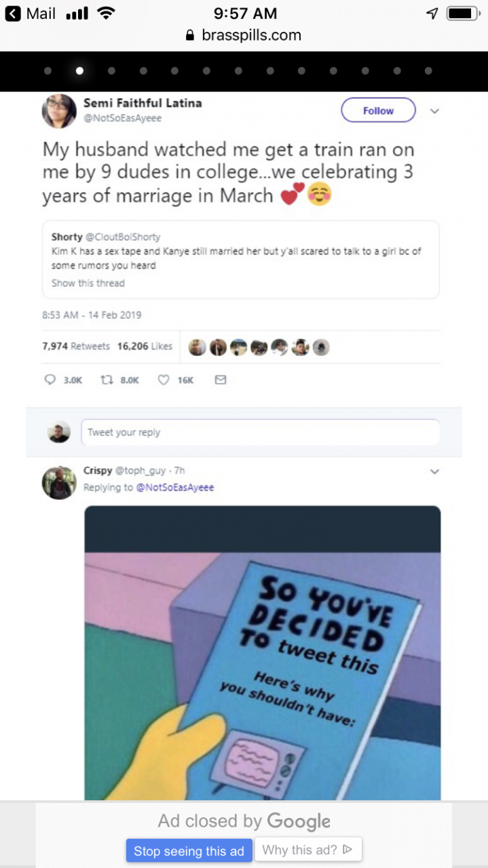
Task: Open the Show this thread link
Action: click(88, 283)
